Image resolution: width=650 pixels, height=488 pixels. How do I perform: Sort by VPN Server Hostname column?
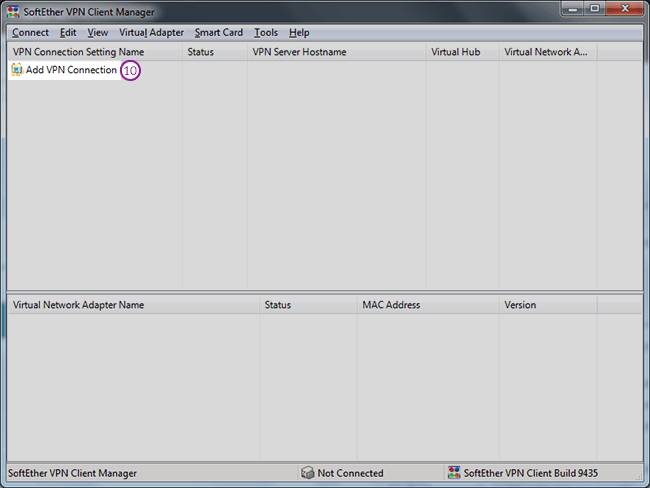coord(337,52)
